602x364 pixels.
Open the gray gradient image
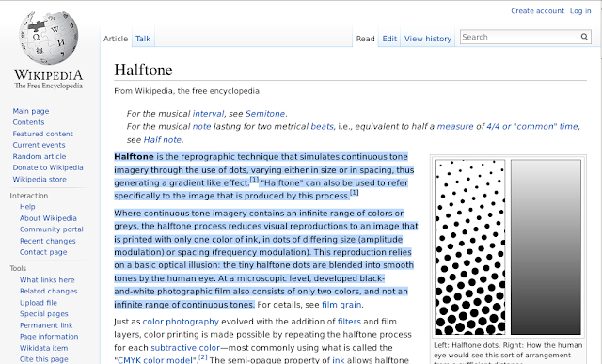(x=546, y=247)
